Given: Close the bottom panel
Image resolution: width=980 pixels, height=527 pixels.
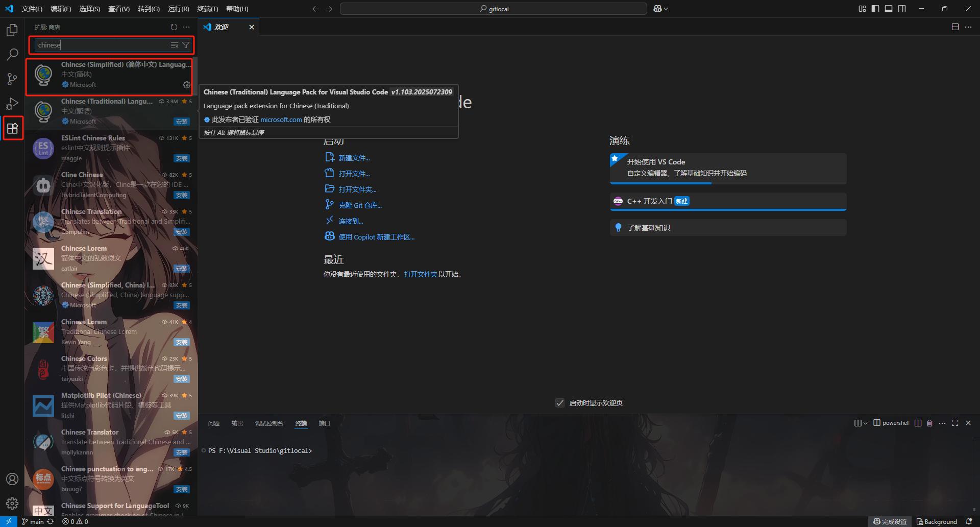Looking at the screenshot, I should tap(968, 423).
